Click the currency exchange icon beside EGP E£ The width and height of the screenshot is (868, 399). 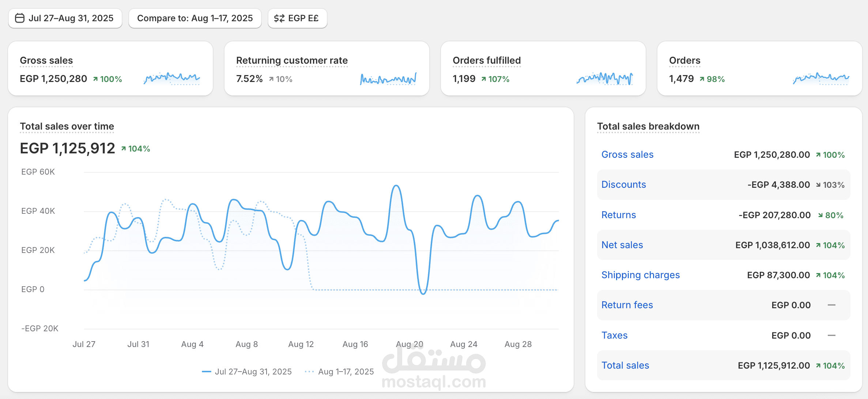tap(279, 18)
